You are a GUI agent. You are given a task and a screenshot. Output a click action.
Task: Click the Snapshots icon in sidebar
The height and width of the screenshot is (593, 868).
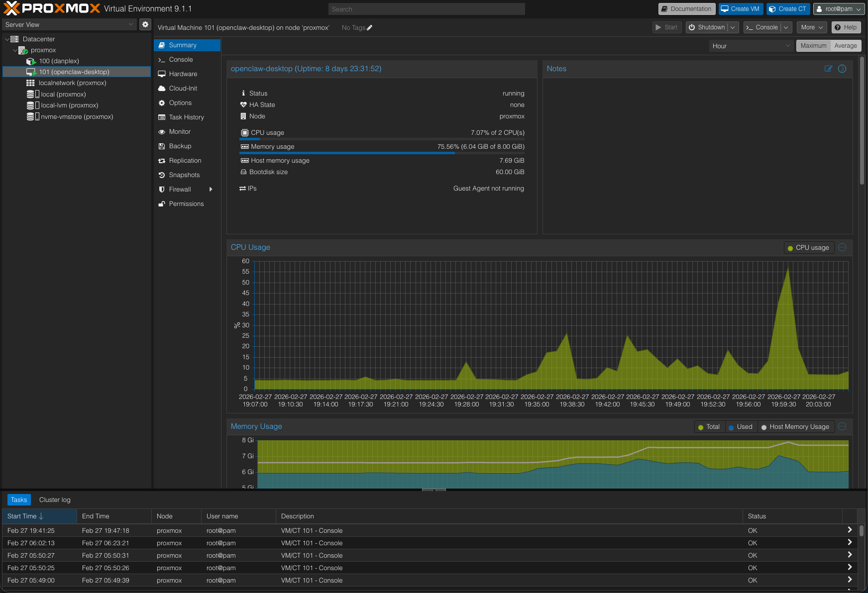pos(162,175)
